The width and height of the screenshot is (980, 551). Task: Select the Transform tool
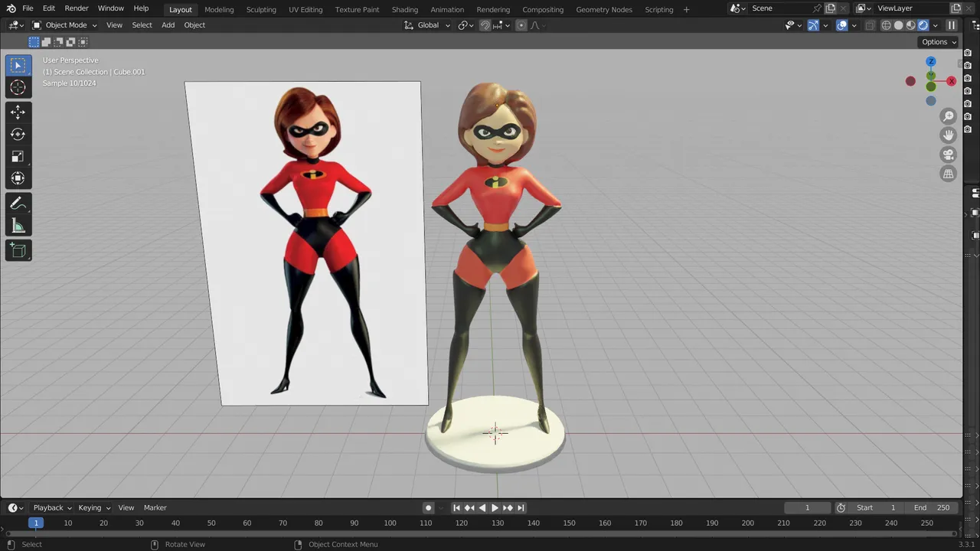pos(18,179)
